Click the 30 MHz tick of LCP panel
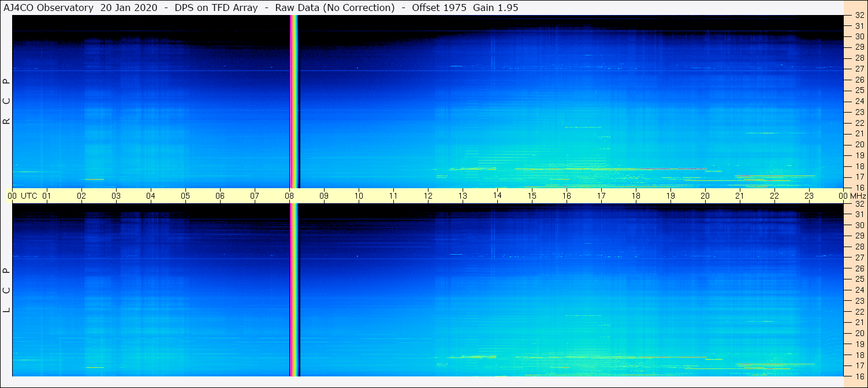The height and width of the screenshot is (388, 868). (859, 225)
